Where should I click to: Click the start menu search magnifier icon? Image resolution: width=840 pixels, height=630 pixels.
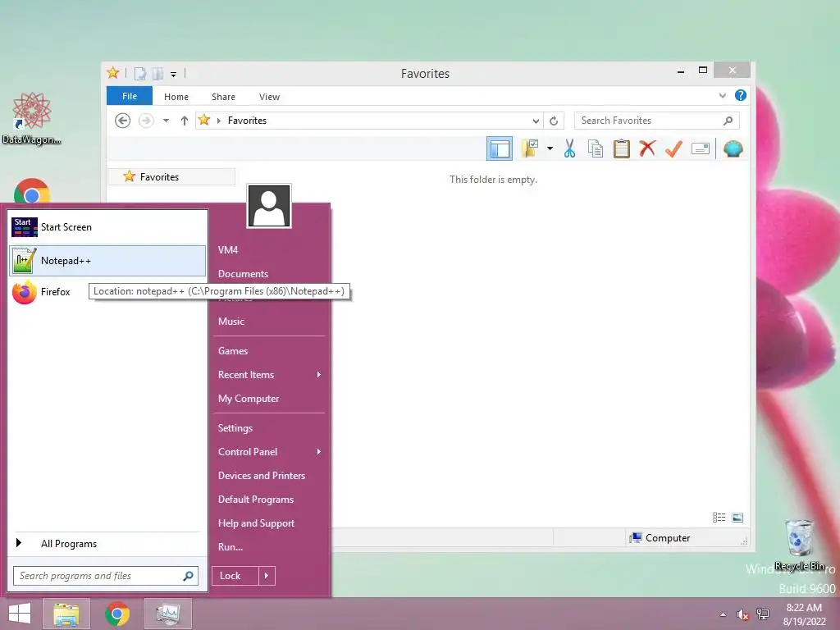coord(188,576)
